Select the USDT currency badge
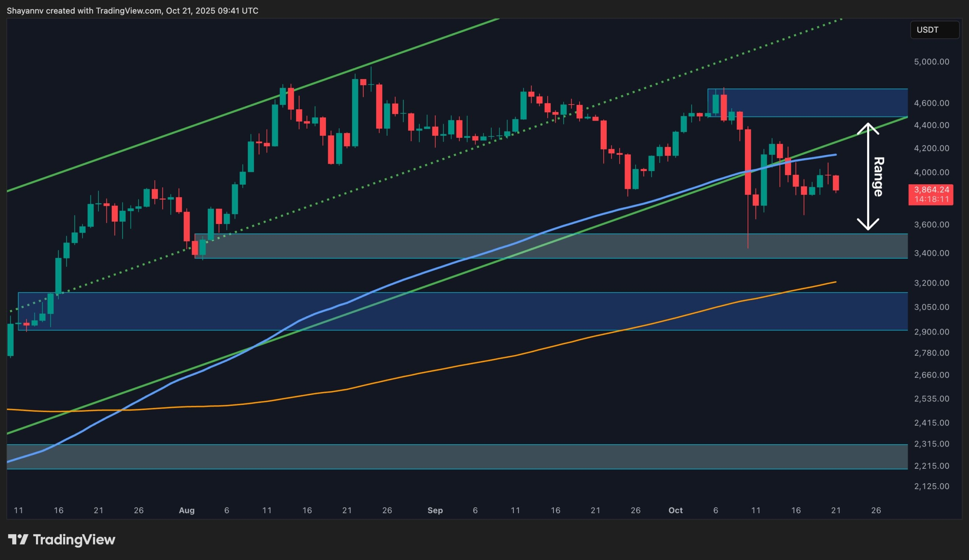 coord(935,30)
